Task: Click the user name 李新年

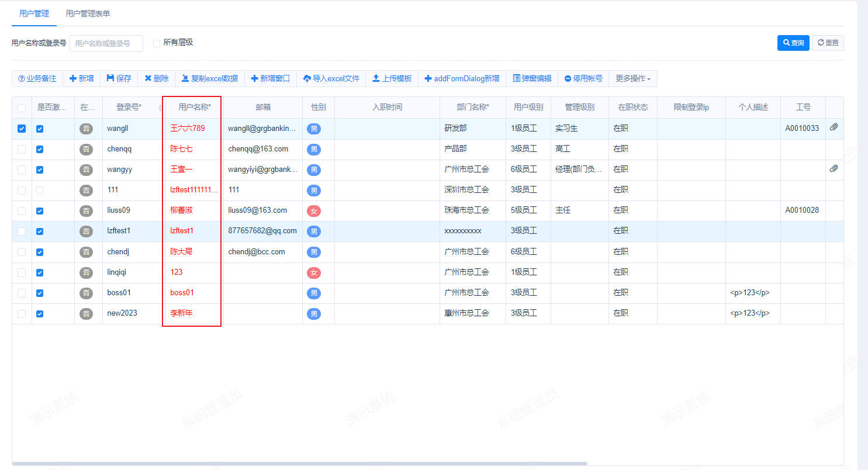Action: pos(181,313)
